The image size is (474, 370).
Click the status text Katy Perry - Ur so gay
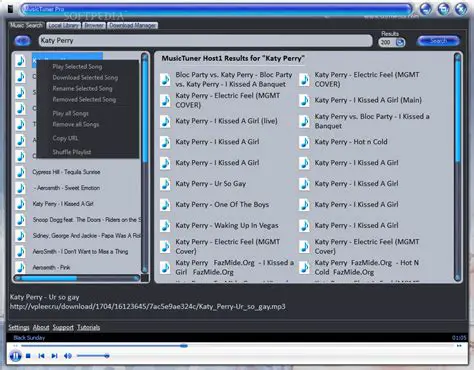pos(45,297)
